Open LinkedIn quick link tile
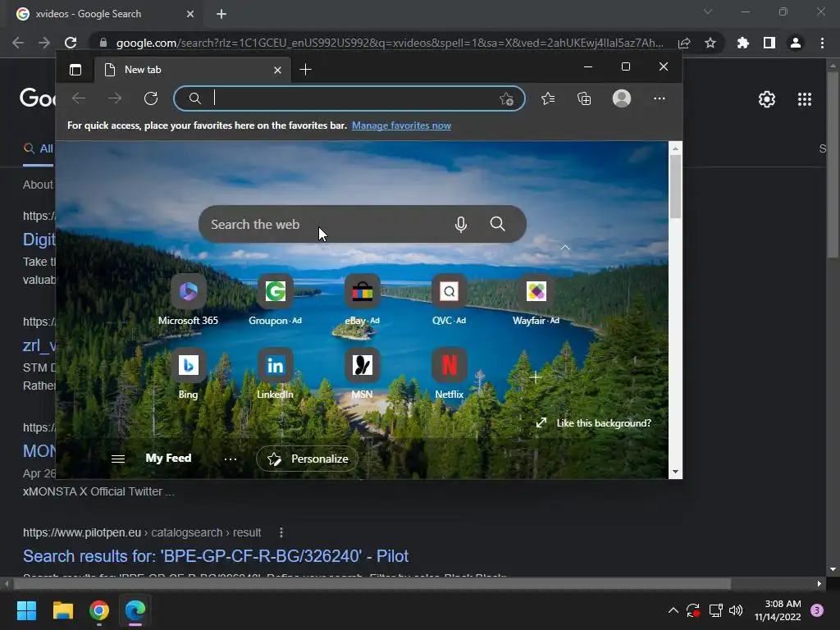This screenshot has width=840, height=630. 276,374
